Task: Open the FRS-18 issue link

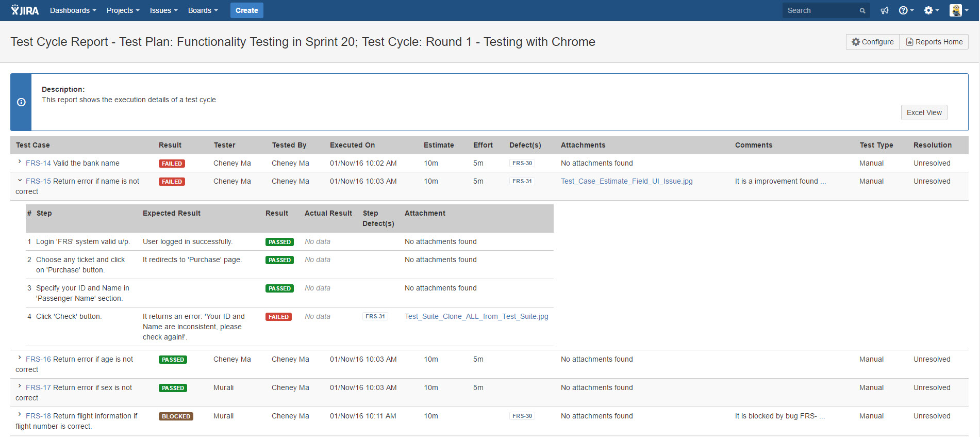Action: coord(38,416)
